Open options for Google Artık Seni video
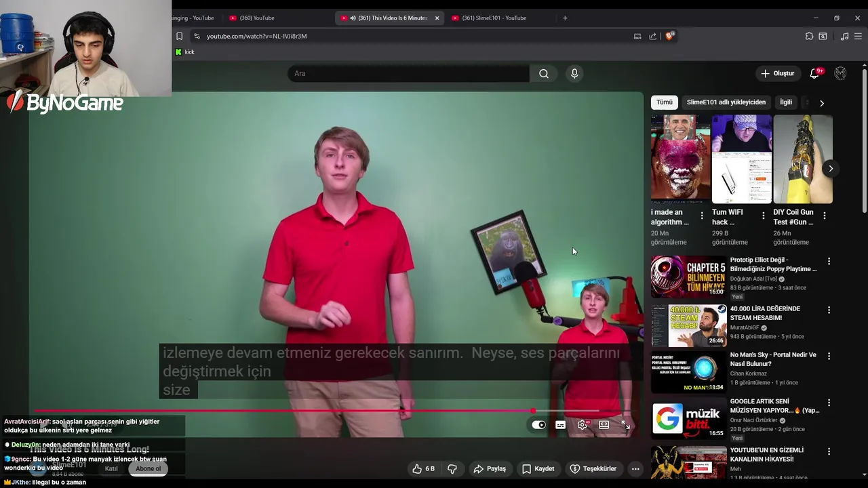The image size is (868, 488). pos(829,403)
